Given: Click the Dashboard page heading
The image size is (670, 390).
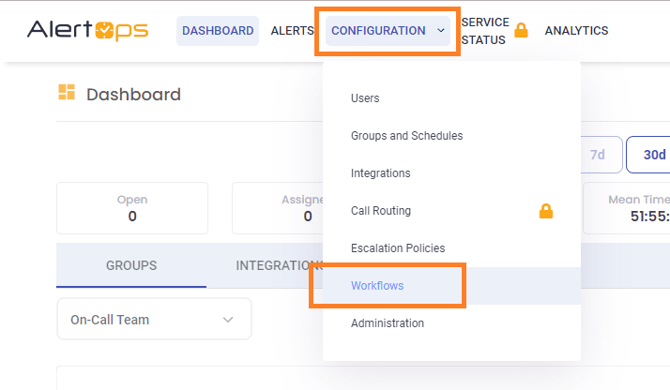Looking at the screenshot, I should (x=133, y=94).
